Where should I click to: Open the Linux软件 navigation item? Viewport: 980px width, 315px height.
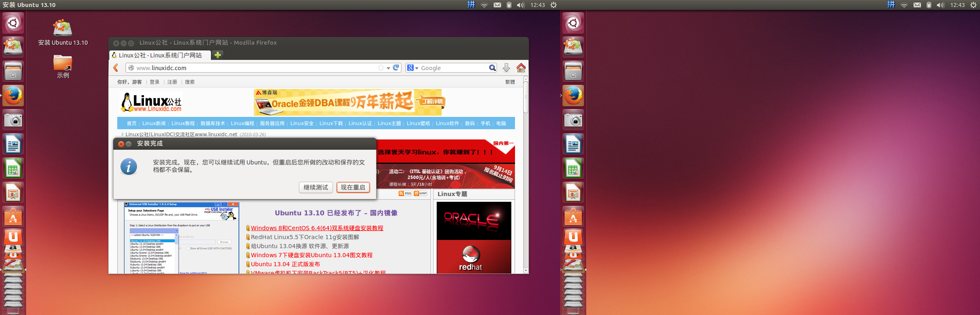pos(447,123)
